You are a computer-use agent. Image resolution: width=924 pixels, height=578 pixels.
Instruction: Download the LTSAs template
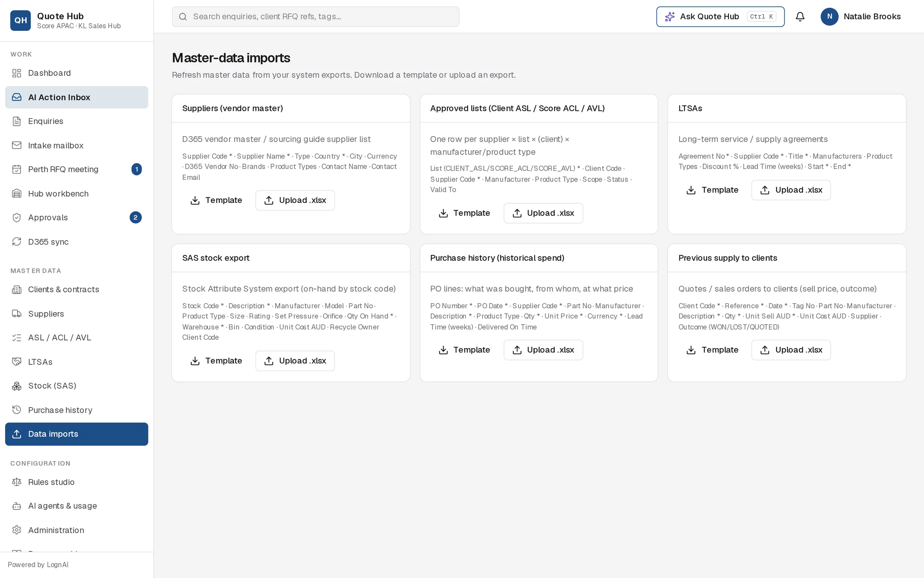tap(712, 190)
